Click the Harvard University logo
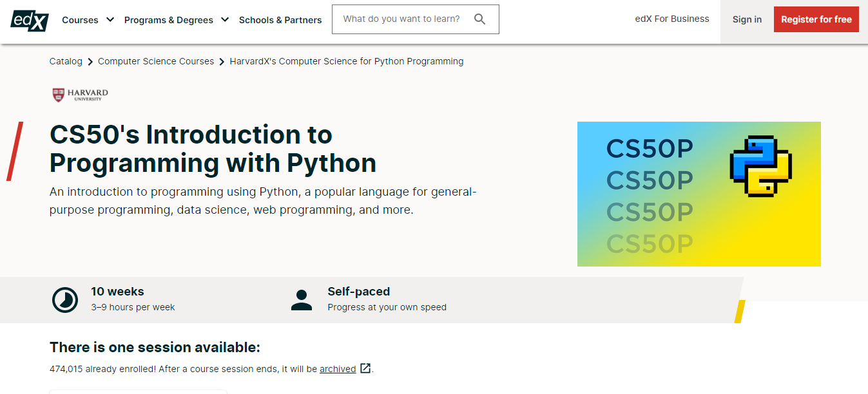The height and width of the screenshot is (394, 868). 81,95
